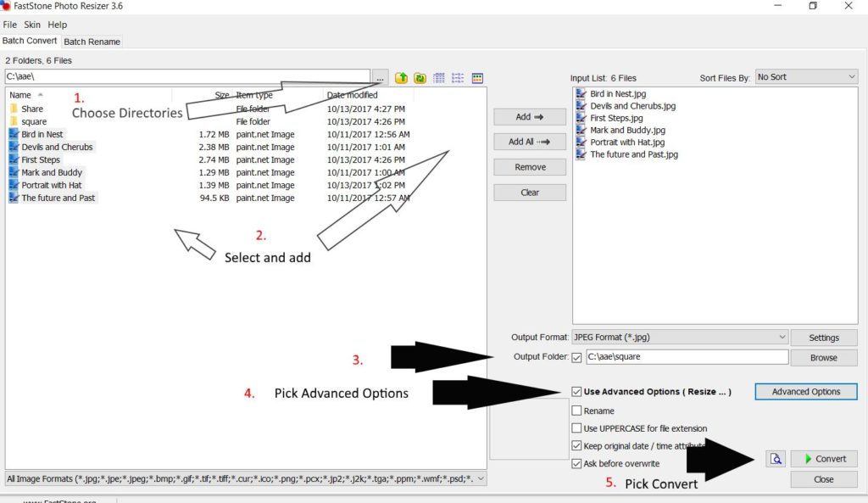Toggle the Output Folder checkbox
Image resolution: width=868 pixels, height=503 pixels.
point(576,357)
